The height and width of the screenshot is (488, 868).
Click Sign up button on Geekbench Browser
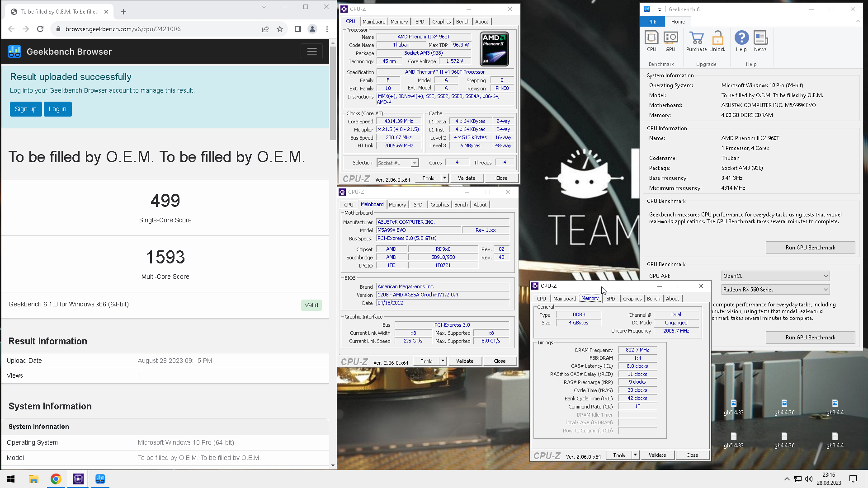tap(26, 109)
